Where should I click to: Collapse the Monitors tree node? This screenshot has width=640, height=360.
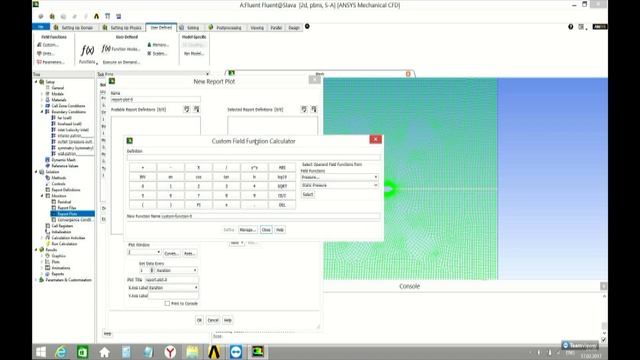pyautogui.click(x=42, y=196)
